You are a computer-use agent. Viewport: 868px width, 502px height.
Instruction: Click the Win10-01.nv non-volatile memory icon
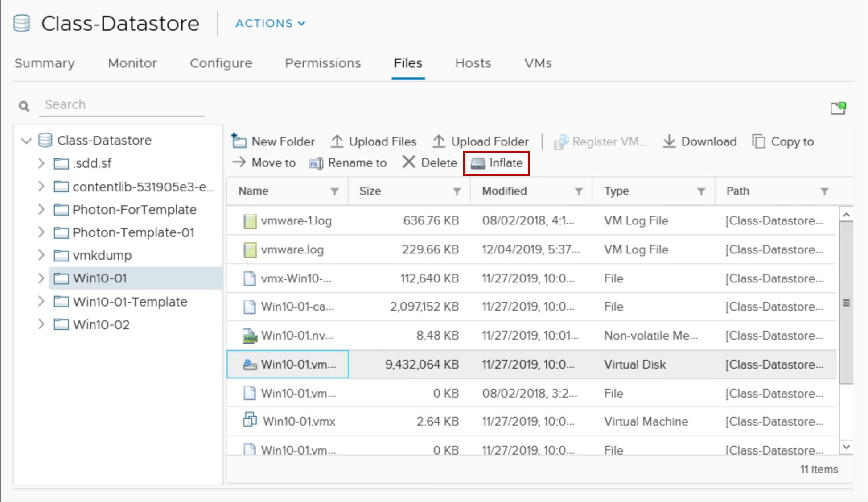tap(250, 336)
